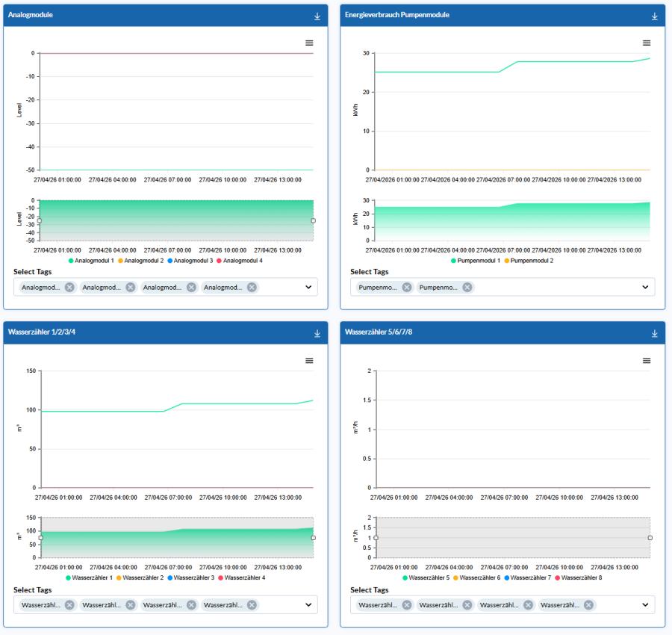Open hamburger menu of Wasserzähler 1/2/3/4 chart
This screenshot has height=635, width=672.
coord(309,361)
